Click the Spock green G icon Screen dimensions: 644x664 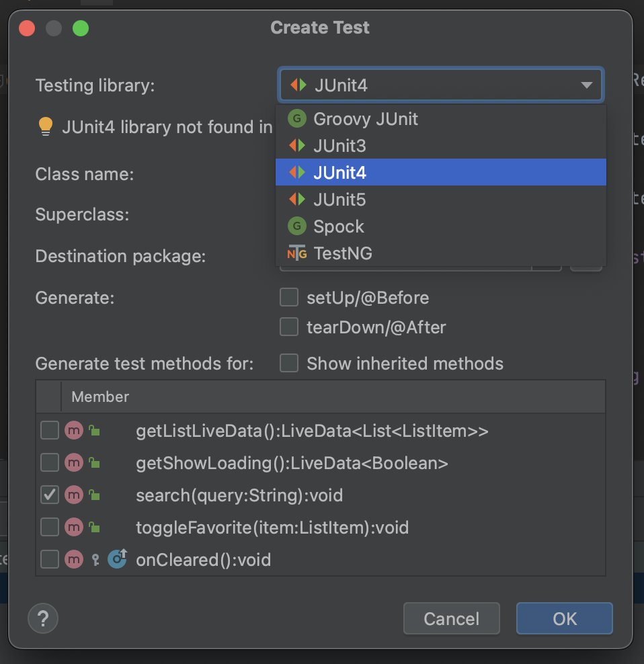[x=297, y=226]
